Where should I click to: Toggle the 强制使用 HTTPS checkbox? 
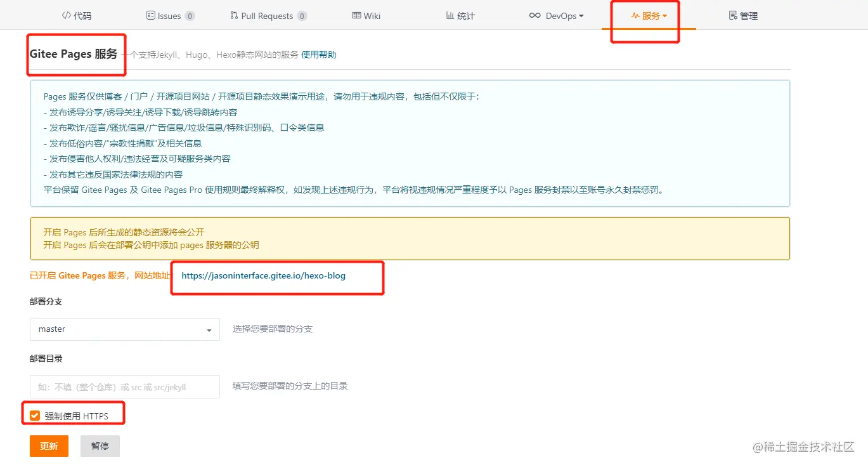pos(35,416)
